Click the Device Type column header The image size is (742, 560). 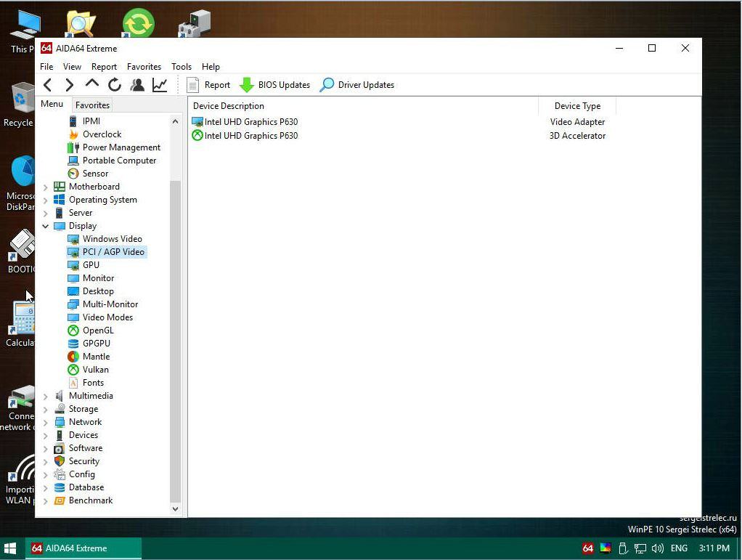point(577,106)
